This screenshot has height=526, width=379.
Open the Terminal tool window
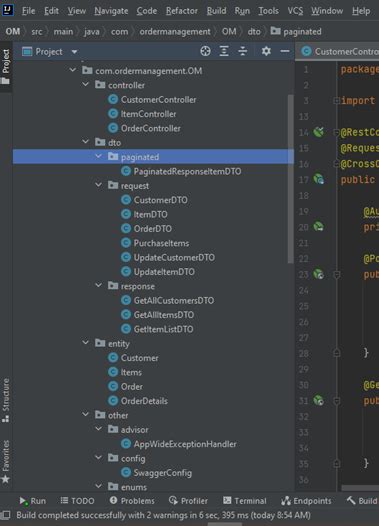pos(245,501)
